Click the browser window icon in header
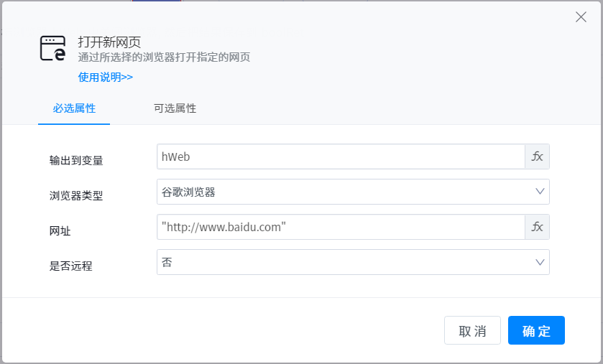Screen dimensions: 603x364 (52, 49)
